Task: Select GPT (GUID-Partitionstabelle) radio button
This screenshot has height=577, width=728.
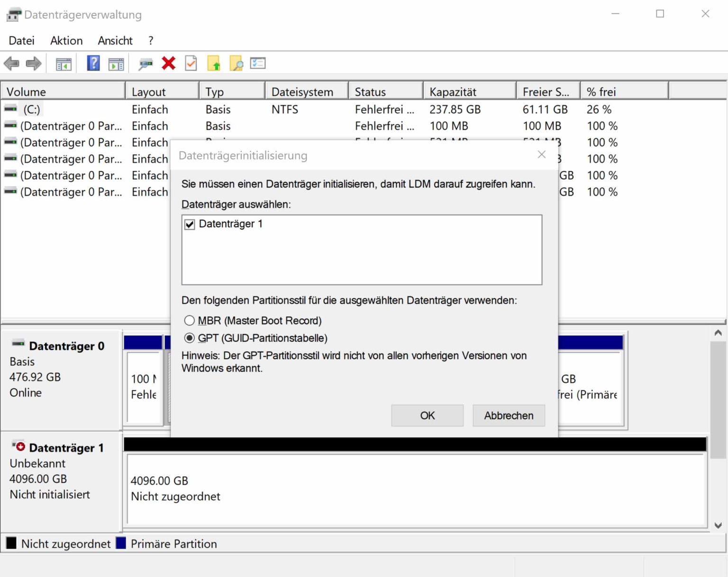Action: click(x=189, y=338)
